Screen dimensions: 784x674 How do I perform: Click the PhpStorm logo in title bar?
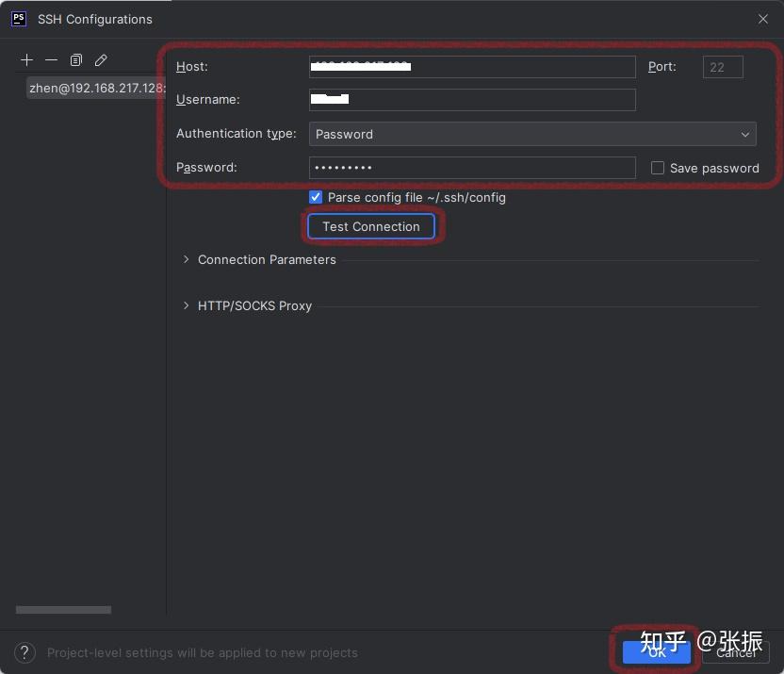[x=19, y=19]
